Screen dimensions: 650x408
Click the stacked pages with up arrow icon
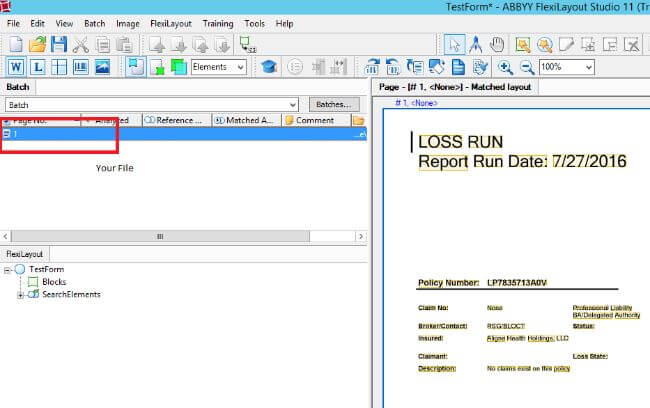[201, 44]
